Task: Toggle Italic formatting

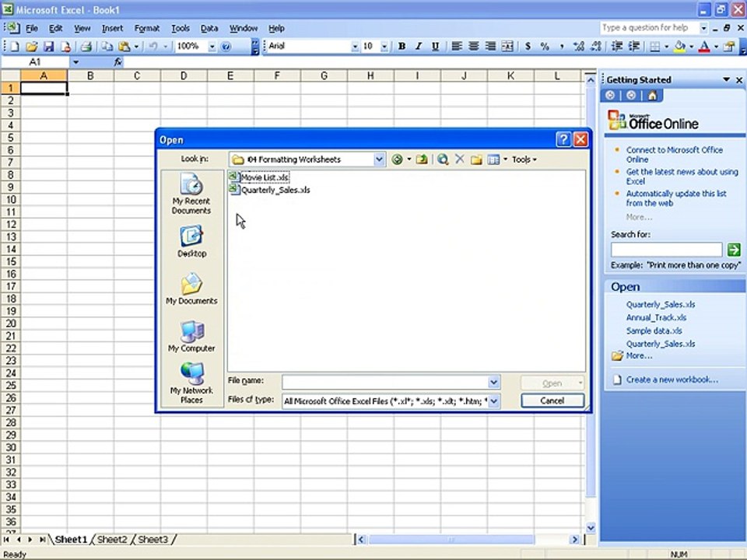Action: tap(419, 46)
